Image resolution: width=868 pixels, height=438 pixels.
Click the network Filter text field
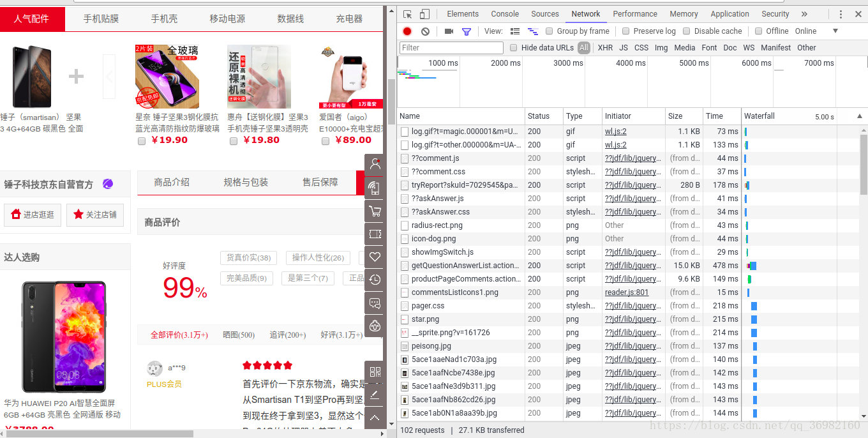(451, 48)
